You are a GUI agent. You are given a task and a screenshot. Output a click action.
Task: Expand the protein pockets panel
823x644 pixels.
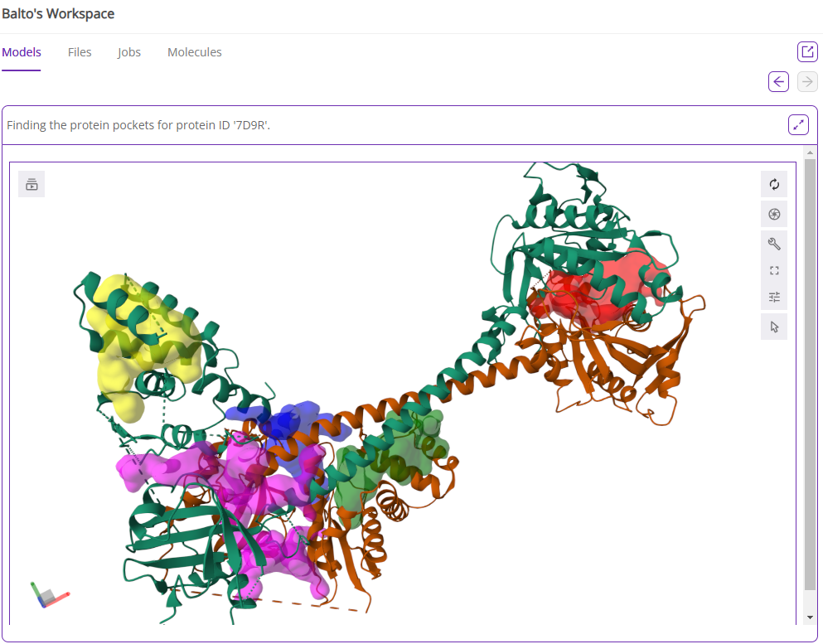click(x=798, y=125)
